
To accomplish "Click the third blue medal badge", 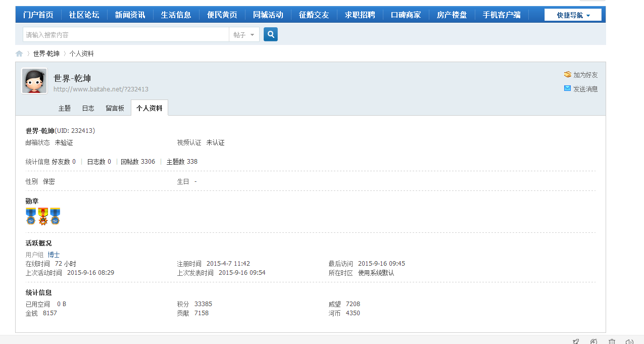I will (x=55, y=216).
